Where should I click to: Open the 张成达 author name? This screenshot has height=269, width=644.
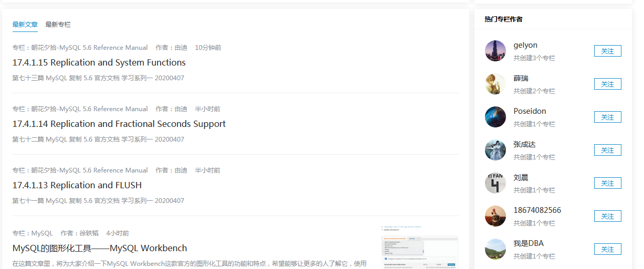point(524,144)
